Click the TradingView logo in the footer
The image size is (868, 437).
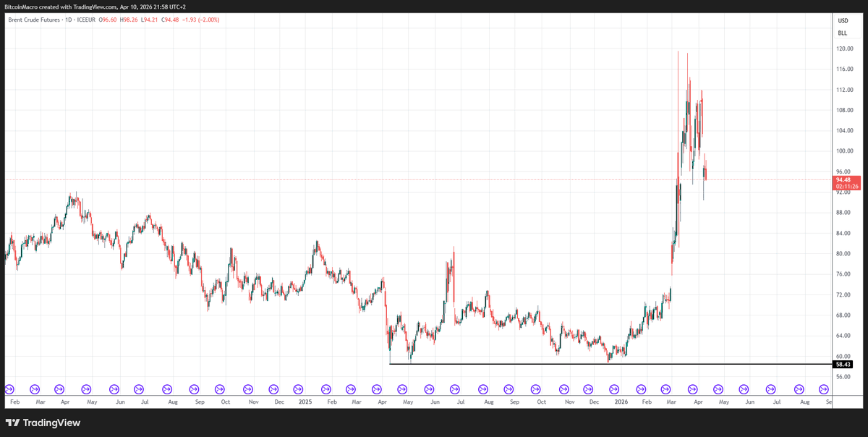(43, 423)
